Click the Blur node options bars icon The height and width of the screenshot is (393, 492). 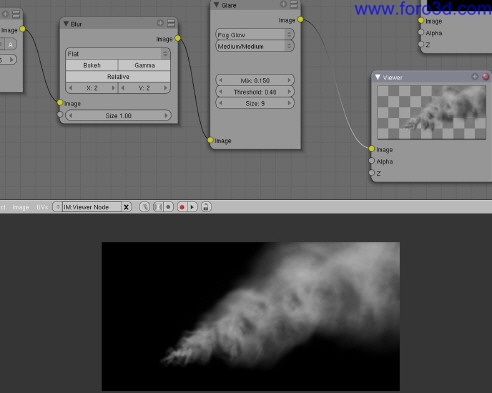(171, 23)
